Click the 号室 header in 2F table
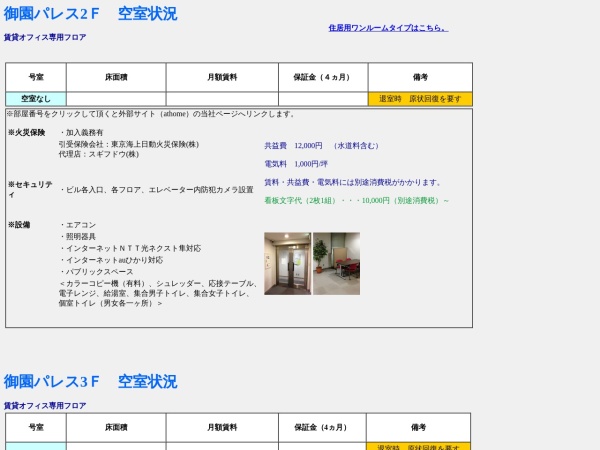This screenshot has width=600, height=450. pos(36,77)
